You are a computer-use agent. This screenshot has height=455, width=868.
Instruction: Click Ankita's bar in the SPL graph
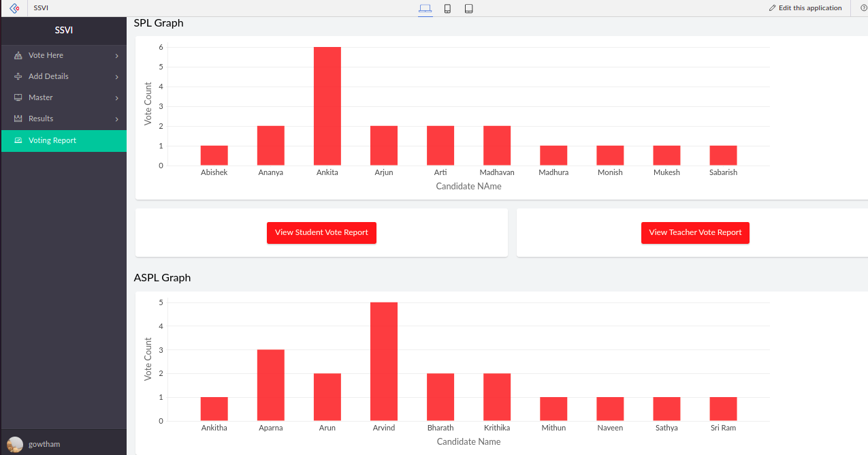point(327,106)
